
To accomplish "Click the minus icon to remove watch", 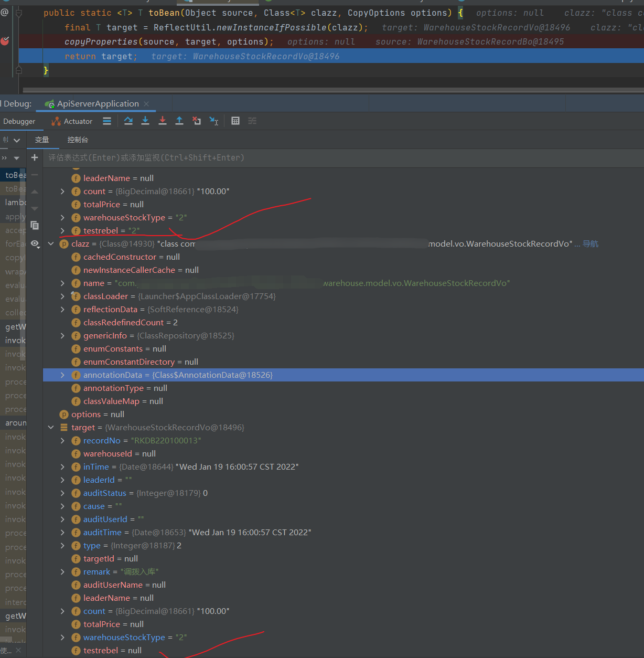I will pos(35,175).
